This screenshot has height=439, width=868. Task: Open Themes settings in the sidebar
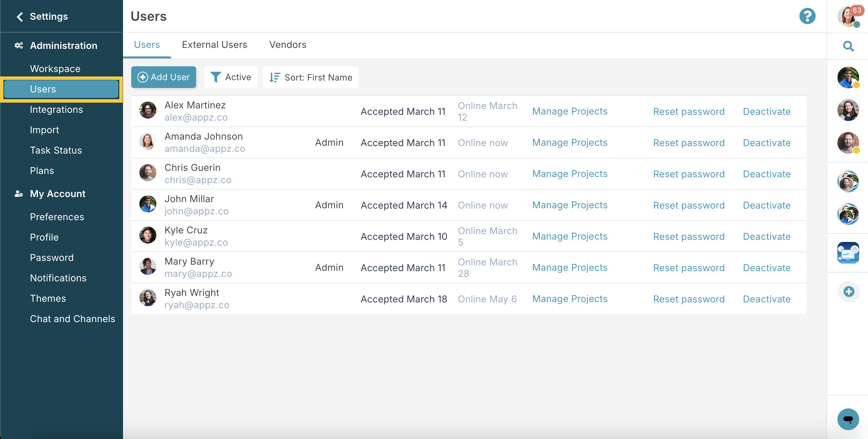tap(48, 298)
